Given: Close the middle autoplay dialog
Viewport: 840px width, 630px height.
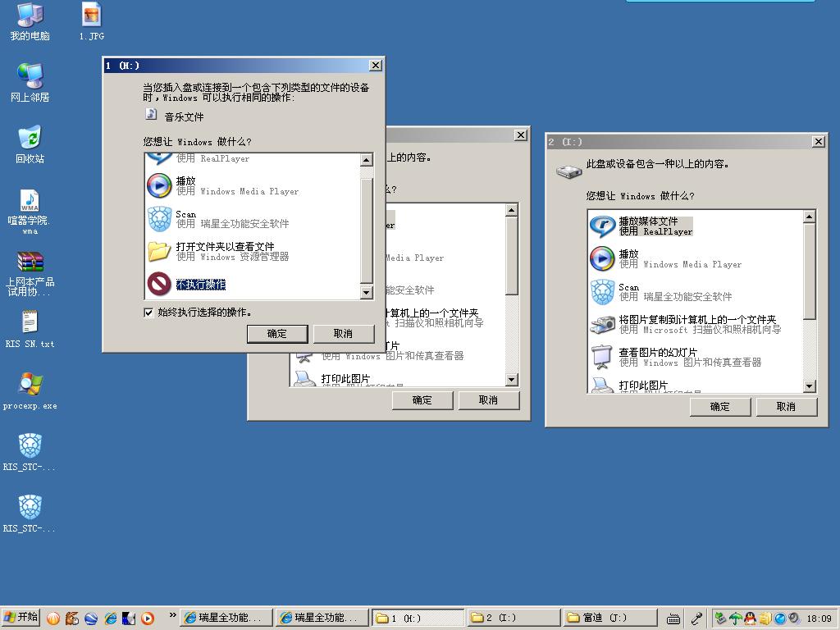Looking at the screenshot, I should point(521,135).
